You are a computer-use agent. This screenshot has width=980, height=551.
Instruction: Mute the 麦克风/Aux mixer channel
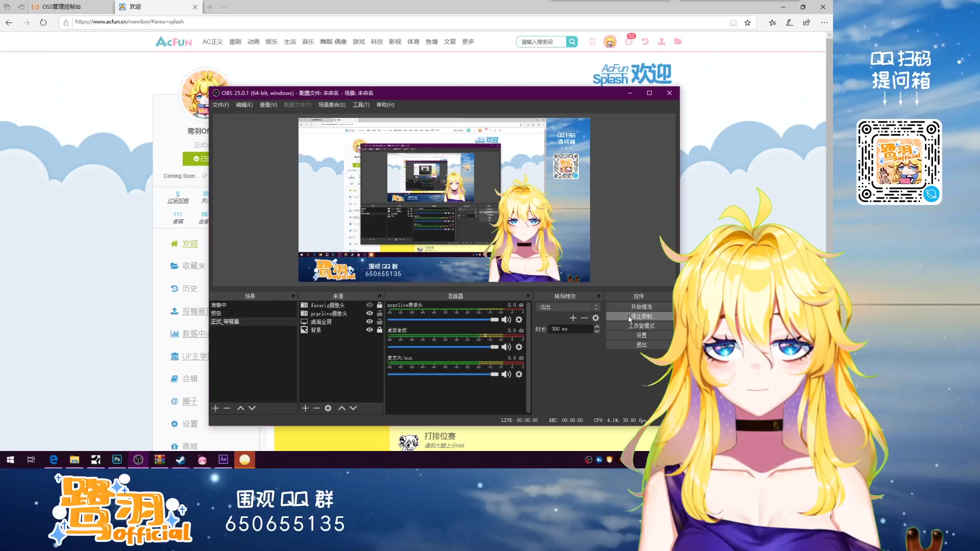click(x=506, y=374)
